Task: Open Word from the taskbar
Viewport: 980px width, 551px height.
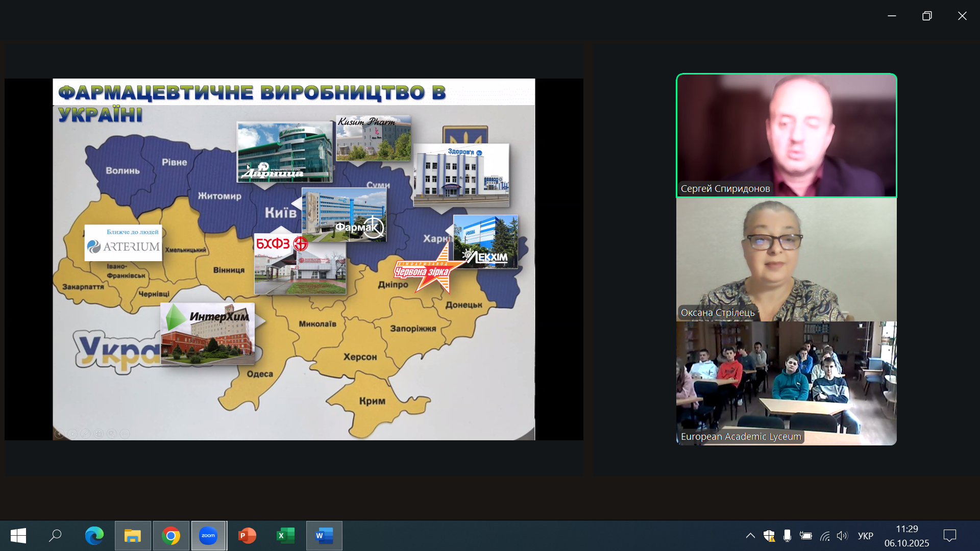Action: (324, 536)
